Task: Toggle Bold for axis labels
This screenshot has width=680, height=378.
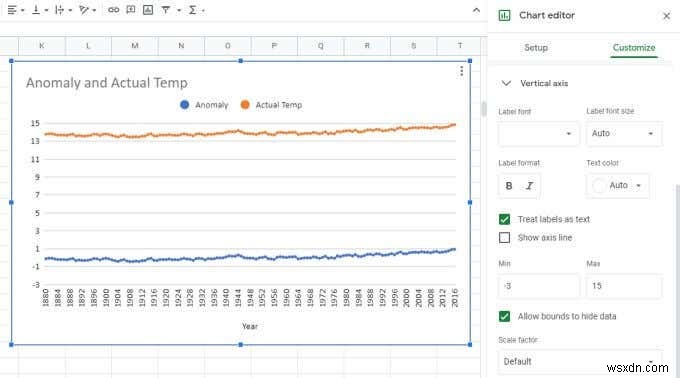Action: 509,186
